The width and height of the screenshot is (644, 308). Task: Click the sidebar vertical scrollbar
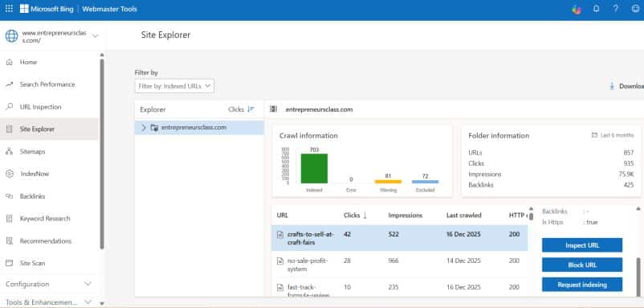pos(102,154)
